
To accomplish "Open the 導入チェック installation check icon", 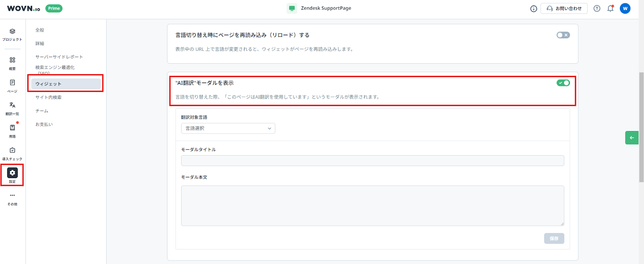I will [x=12, y=153].
